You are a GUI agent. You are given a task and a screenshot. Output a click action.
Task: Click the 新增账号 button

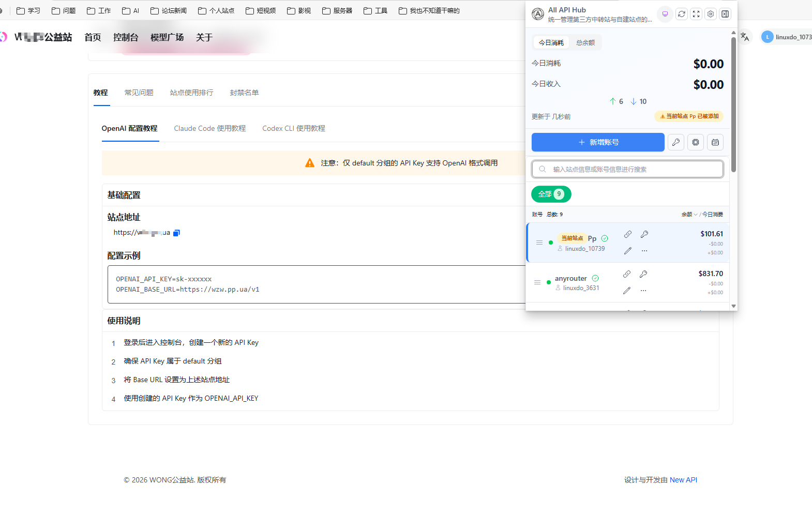pyautogui.click(x=598, y=142)
